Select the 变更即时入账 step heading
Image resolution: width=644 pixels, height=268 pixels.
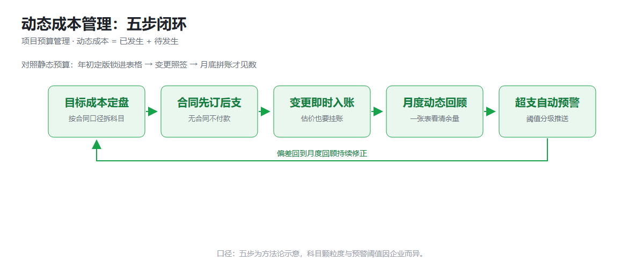coord(322,102)
